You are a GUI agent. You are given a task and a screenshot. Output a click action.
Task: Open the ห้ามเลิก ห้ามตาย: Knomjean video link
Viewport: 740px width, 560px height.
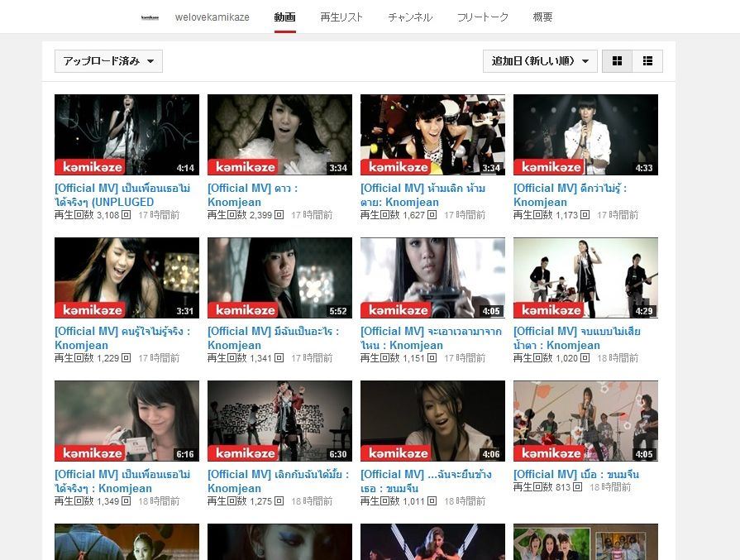(423, 195)
